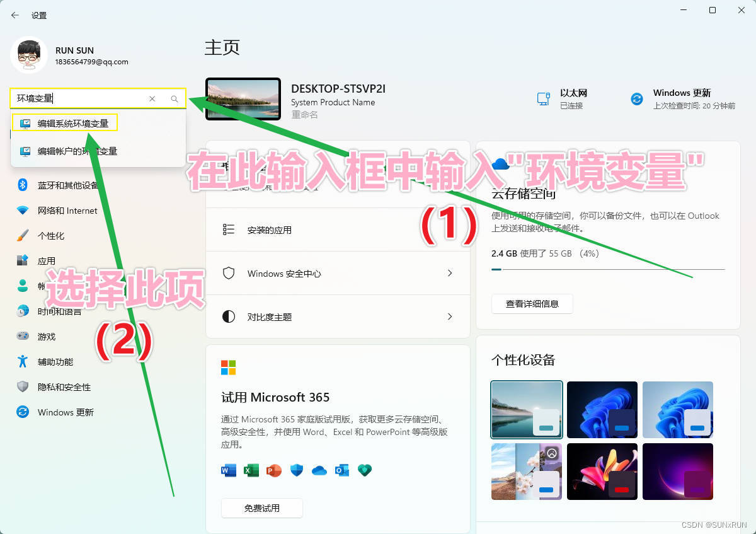
Task: Click the Defender shield app icon
Action: coord(297,470)
